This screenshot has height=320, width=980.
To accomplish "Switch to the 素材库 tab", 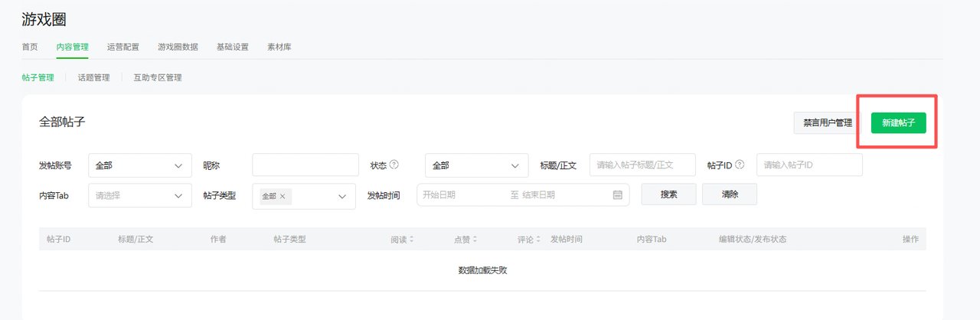I will (x=279, y=47).
